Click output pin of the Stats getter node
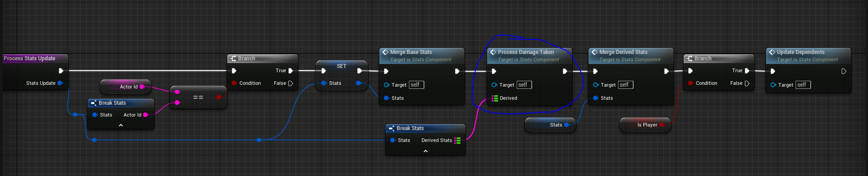 click(566, 125)
